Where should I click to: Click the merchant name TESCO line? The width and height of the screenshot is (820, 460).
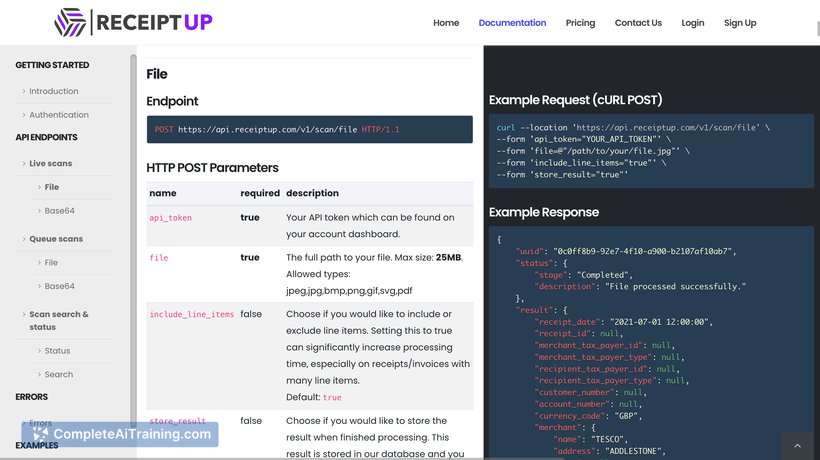590,439
